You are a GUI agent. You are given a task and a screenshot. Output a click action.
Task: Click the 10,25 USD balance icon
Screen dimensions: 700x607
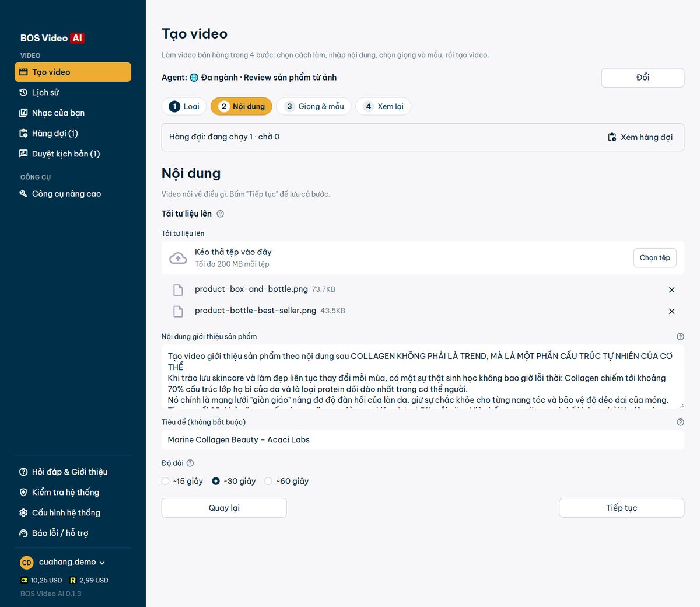click(24, 580)
